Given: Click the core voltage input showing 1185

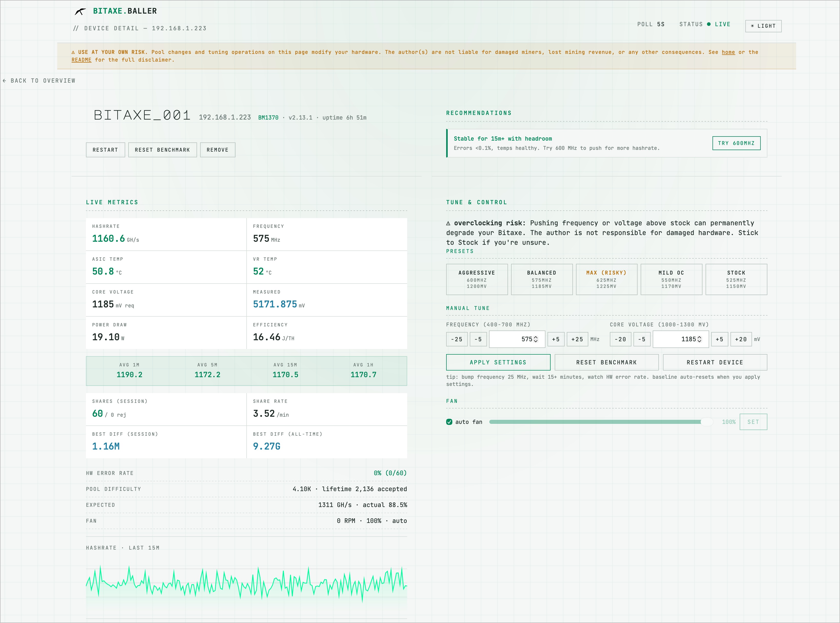Looking at the screenshot, I should pos(680,339).
